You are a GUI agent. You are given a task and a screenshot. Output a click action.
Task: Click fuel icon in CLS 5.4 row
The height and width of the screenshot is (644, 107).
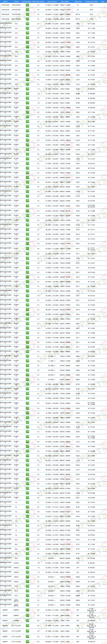(x=28, y=84)
